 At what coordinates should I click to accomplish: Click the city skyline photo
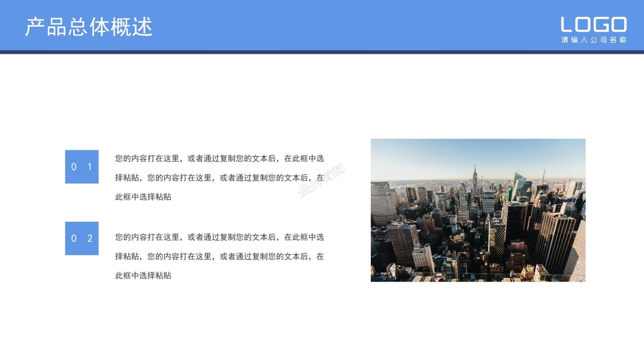pyautogui.click(x=478, y=210)
